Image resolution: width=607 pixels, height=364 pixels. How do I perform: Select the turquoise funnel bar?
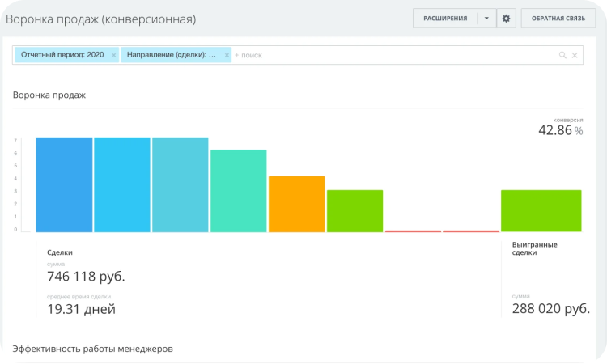(239, 191)
